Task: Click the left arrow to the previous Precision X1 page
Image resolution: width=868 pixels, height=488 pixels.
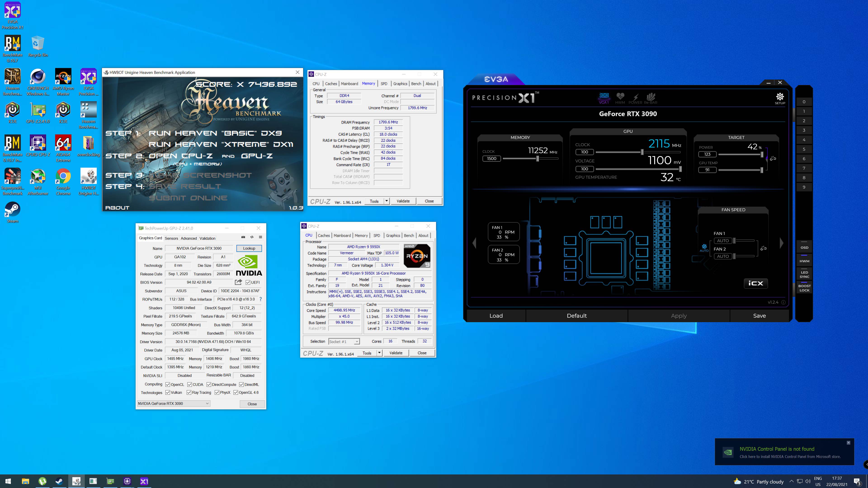Action: coord(474,243)
